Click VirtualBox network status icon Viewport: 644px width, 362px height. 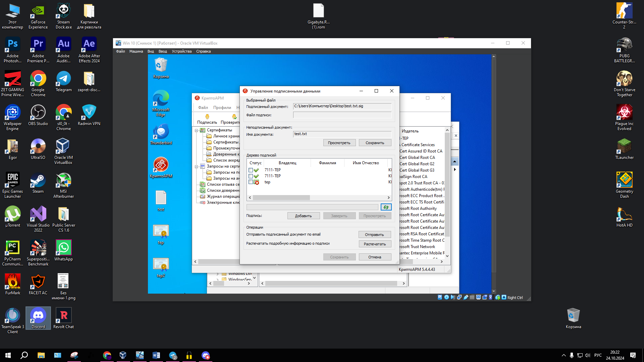459,297
